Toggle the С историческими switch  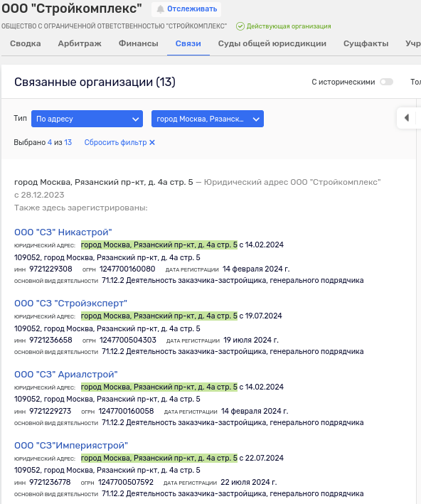(x=386, y=82)
